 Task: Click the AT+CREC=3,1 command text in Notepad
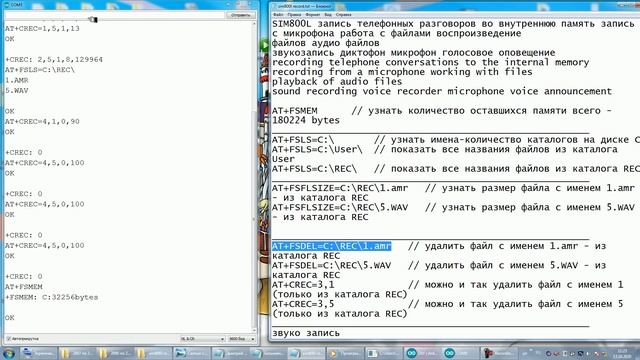303,284
